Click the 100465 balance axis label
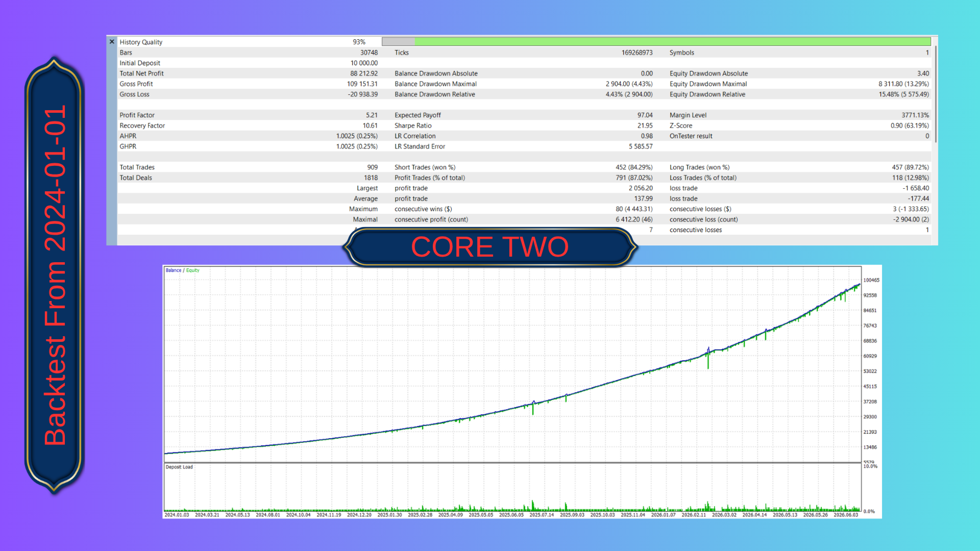This screenshot has width=980, height=551. click(x=871, y=280)
